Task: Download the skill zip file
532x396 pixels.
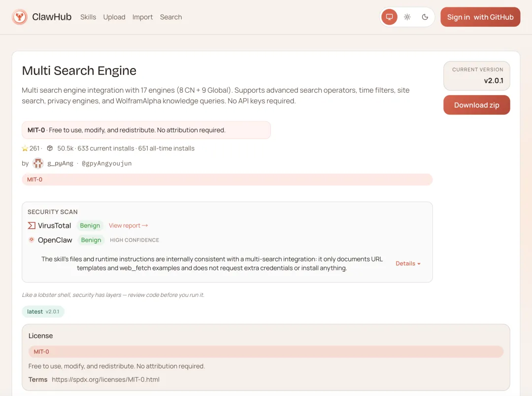Action: 476,105
